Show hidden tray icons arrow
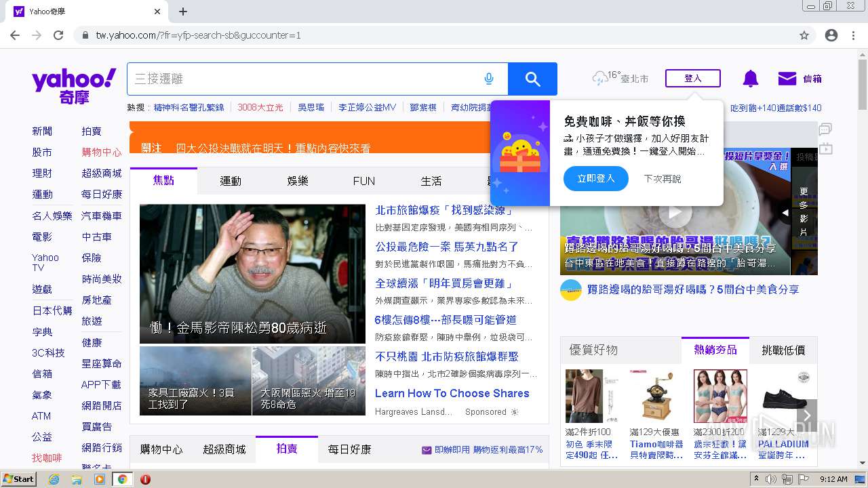Screen dimensions: 868x488 click(x=756, y=479)
